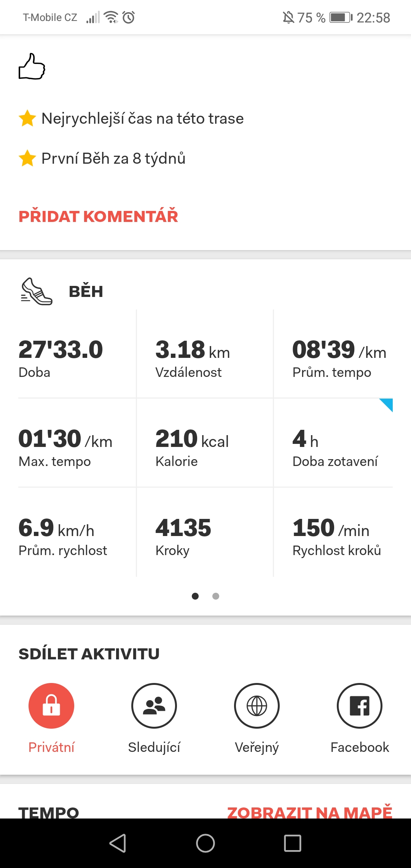Tap the 150 /min Rychlost kroků tile
Viewport: 411px width, 868px height.
[x=333, y=532]
